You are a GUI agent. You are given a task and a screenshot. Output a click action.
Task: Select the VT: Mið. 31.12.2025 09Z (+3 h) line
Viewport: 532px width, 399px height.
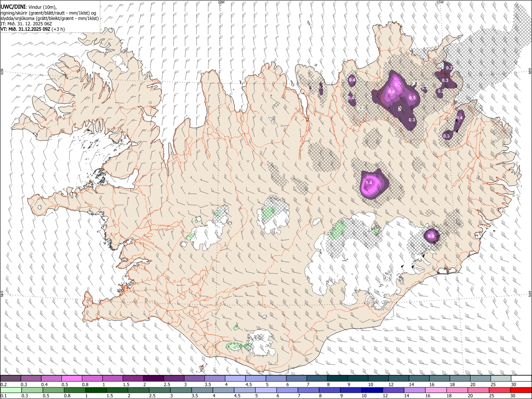point(32,30)
